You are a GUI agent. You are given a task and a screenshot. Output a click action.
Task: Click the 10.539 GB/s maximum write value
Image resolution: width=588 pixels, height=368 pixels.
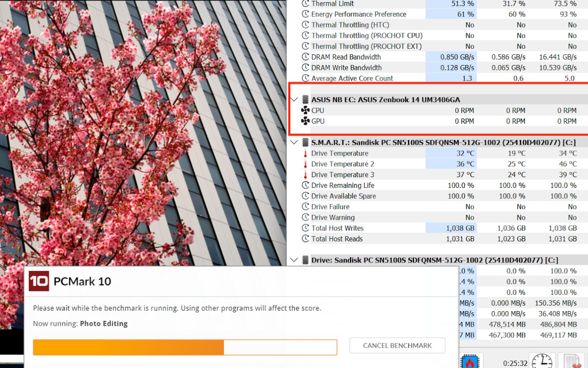coord(558,67)
